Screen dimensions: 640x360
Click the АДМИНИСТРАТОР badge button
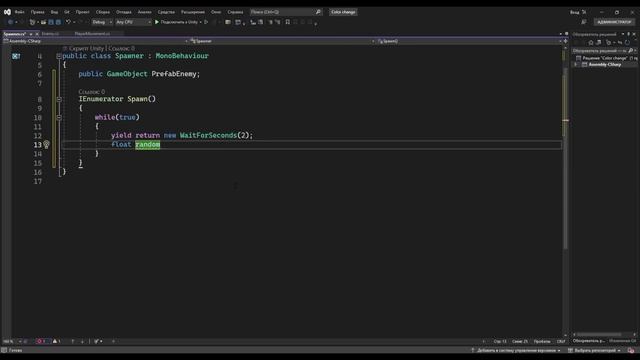614,22
